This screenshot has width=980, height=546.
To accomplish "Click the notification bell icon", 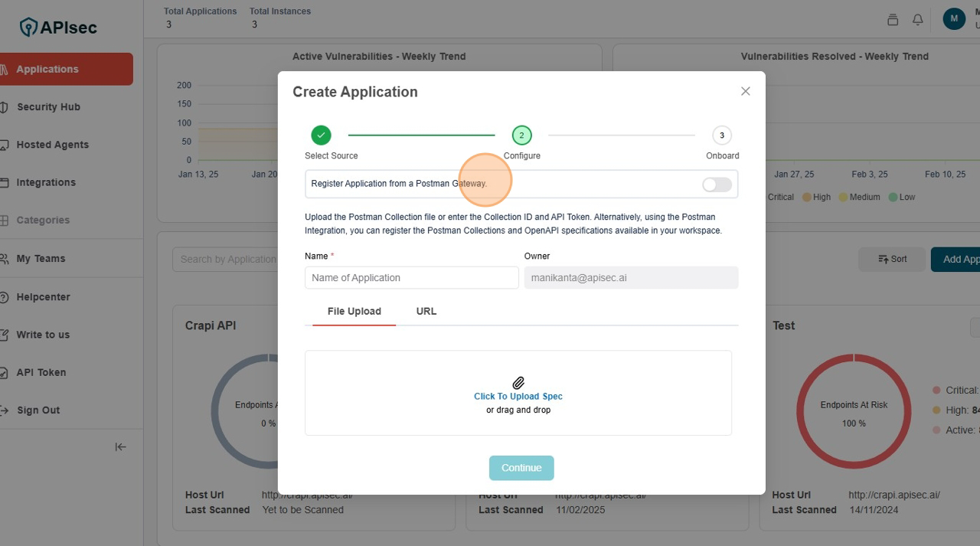I will [x=917, y=20].
